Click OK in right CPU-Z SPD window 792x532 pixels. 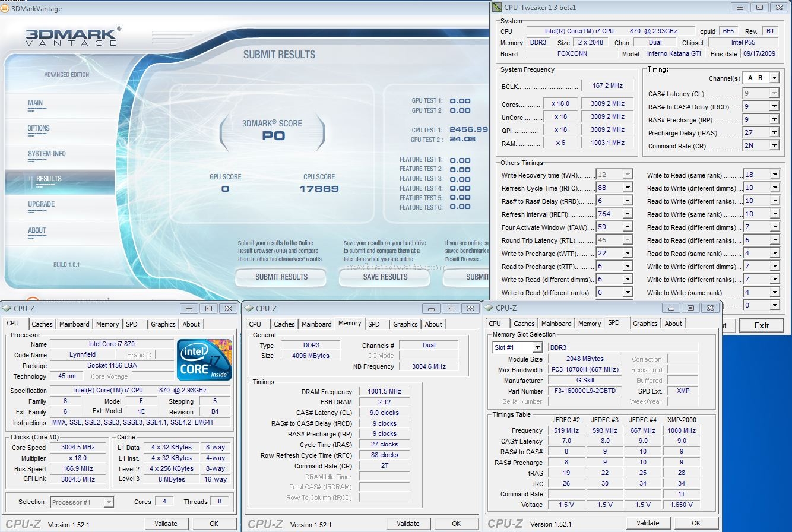pos(696,523)
